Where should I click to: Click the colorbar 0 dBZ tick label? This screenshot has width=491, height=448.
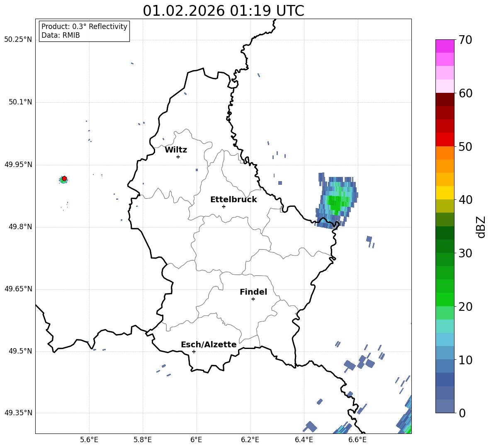[462, 413]
